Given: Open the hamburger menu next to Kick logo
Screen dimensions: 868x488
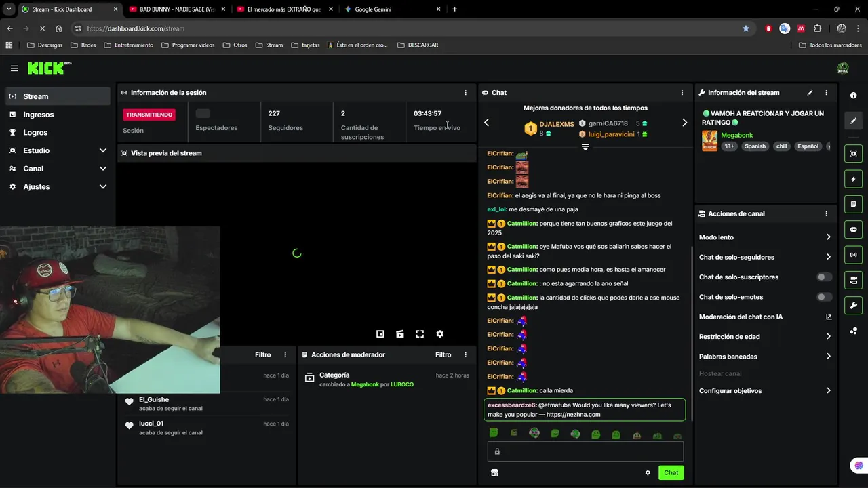Looking at the screenshot, I should coord(14,68).
